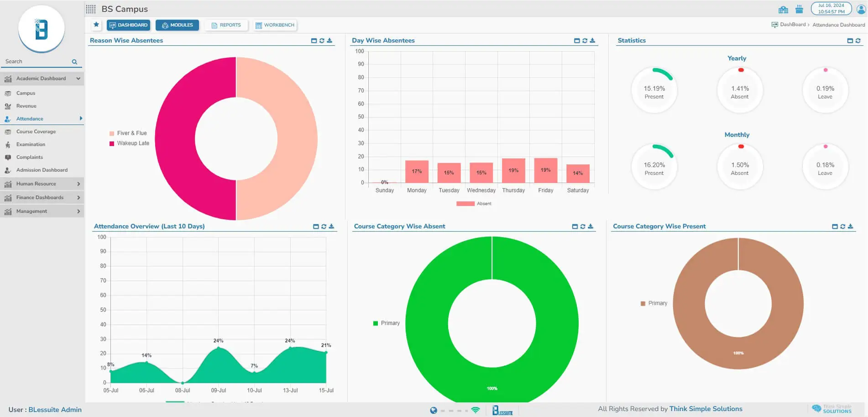Click the DashBoard breadcrumb link
Viewport: 868px width, 417px height.
[792, 25]
